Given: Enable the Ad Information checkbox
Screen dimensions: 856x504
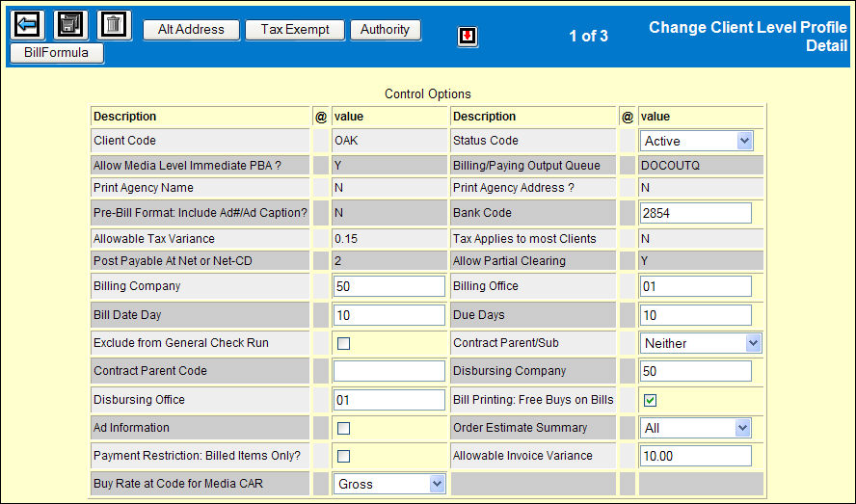Looking at the screenshot, I should point(343,429).
